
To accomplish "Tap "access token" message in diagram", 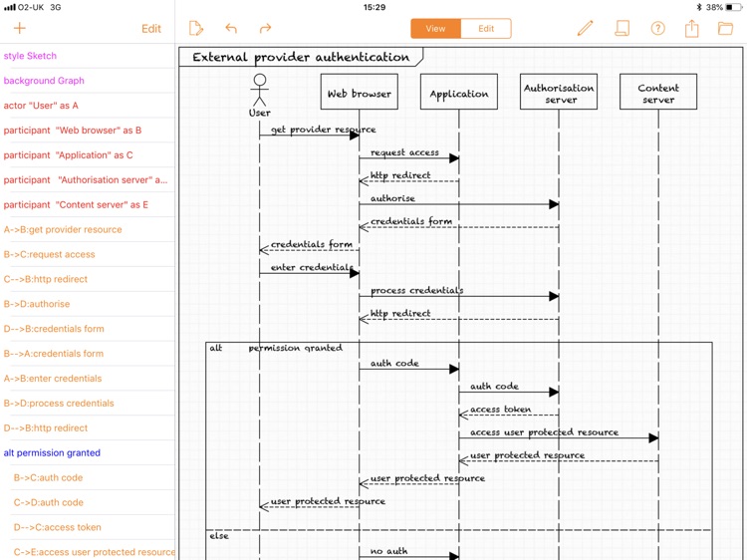I will (x=500, y=409).
